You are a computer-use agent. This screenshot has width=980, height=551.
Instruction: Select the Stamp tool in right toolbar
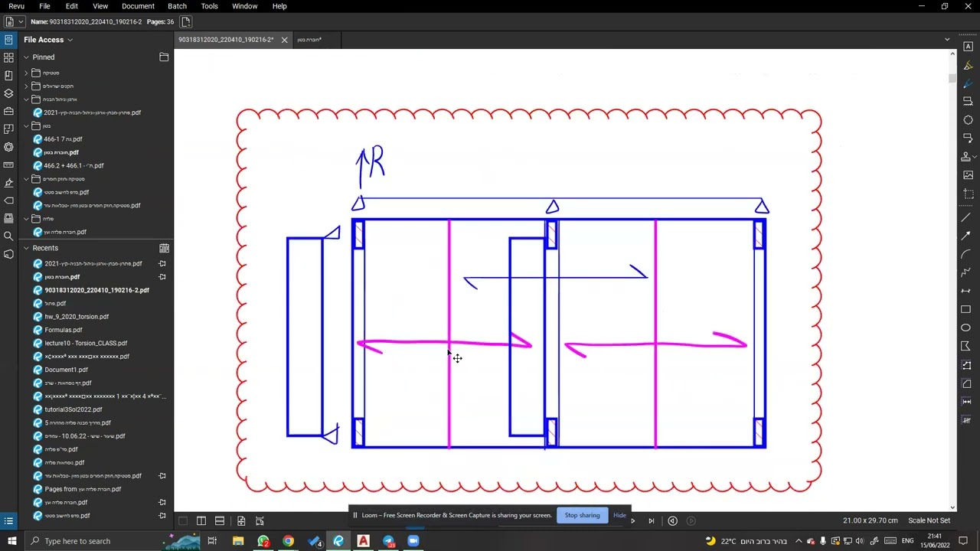(966, 156)
